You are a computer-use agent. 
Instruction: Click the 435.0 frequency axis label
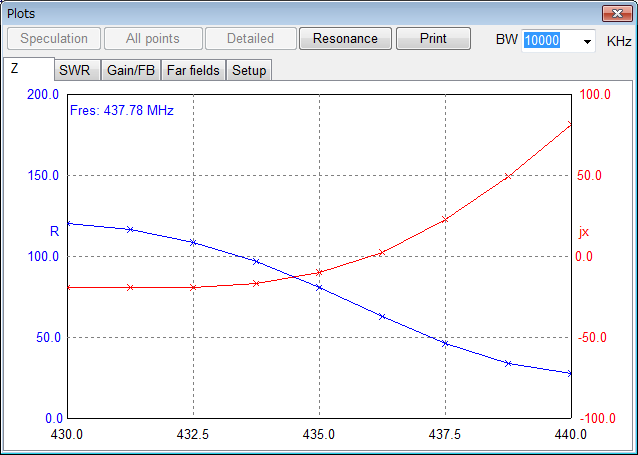[x=319, y=434]
